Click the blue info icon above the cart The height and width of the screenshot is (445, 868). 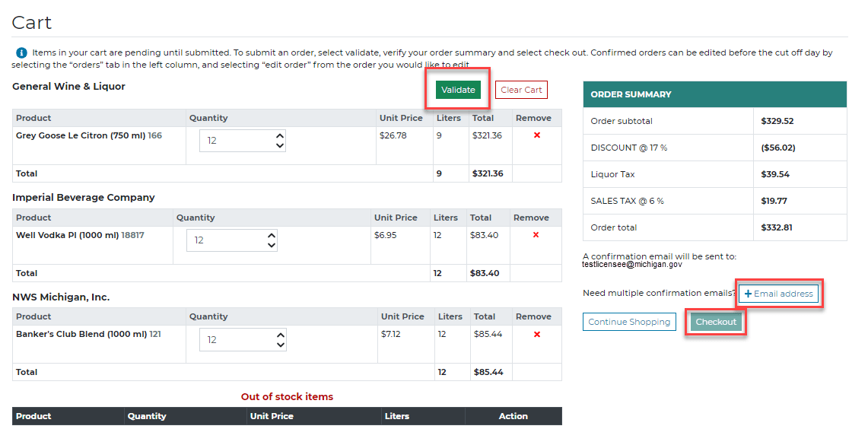21,53
